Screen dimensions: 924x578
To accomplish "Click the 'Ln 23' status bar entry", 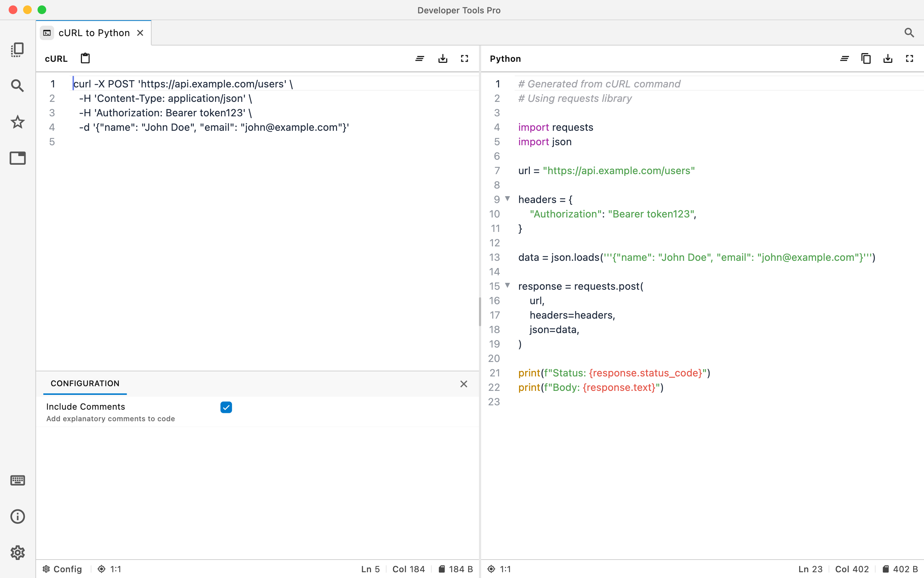I will click(x=810, y=569).
